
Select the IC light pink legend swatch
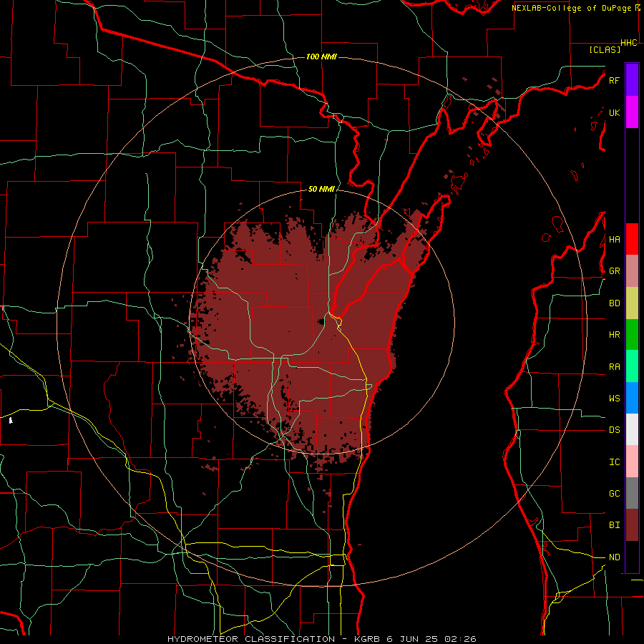point(632,462)
